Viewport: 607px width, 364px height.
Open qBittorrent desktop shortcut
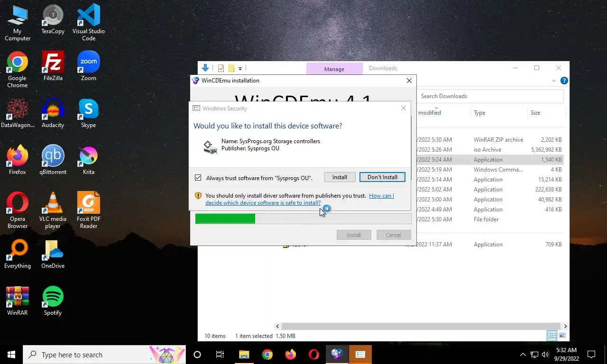pyautogui.click(x=53, y=160)
